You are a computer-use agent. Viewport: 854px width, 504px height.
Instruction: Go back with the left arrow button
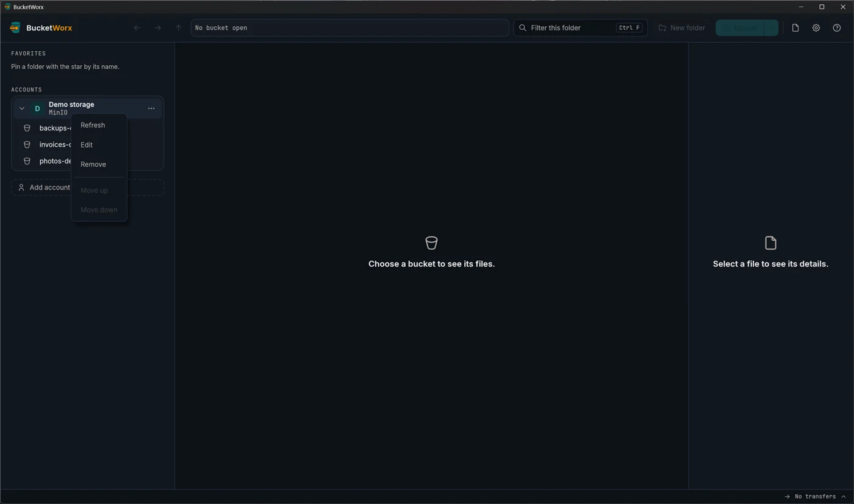137,28
